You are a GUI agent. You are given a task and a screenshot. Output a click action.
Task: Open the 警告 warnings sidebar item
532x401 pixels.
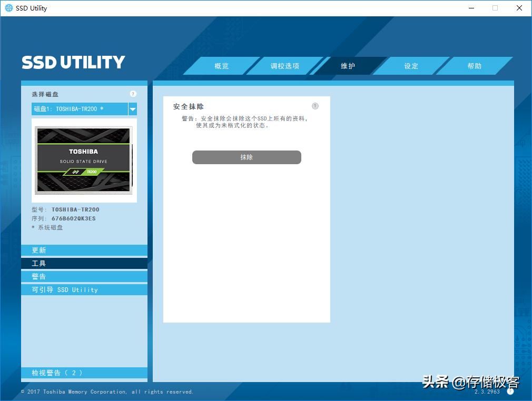point(84,277)
